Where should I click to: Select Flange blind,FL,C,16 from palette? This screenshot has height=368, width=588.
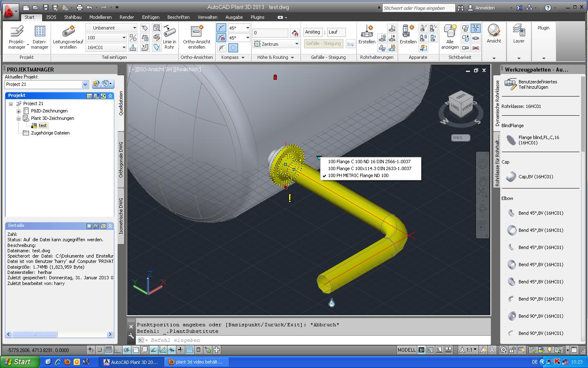point(539,140)
